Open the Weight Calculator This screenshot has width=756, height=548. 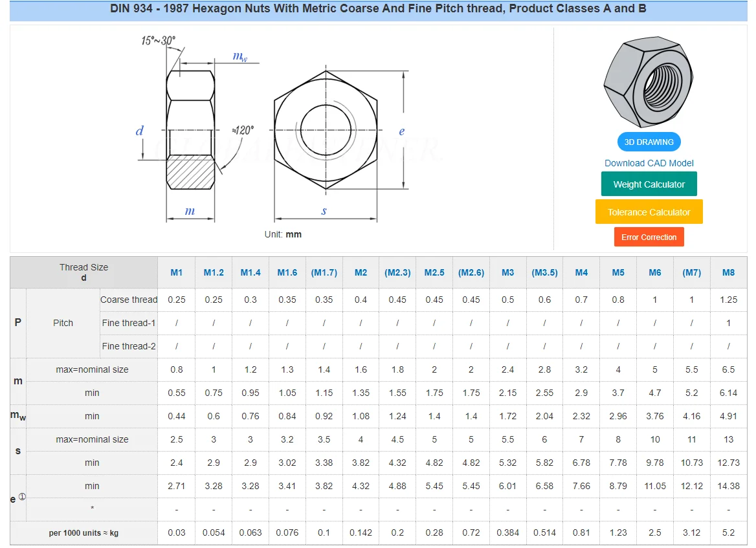(649, 184)
